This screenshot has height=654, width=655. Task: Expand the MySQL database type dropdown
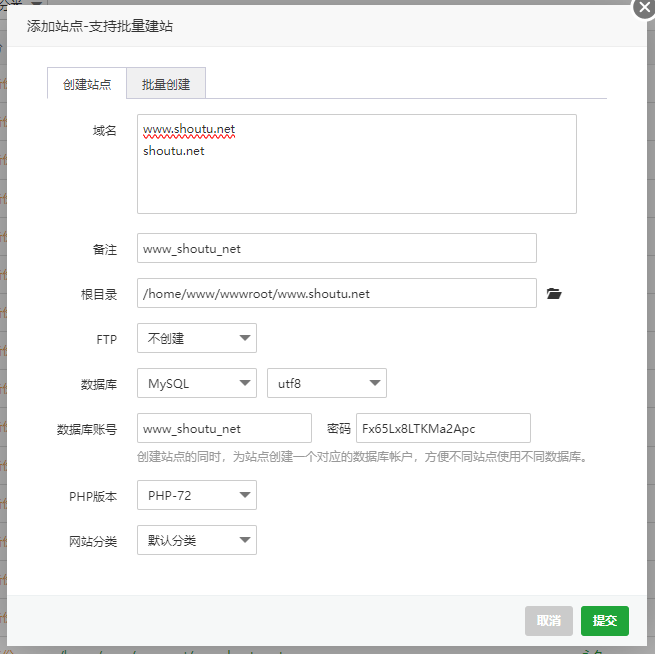pyautogui.click(x=197, y=383)
